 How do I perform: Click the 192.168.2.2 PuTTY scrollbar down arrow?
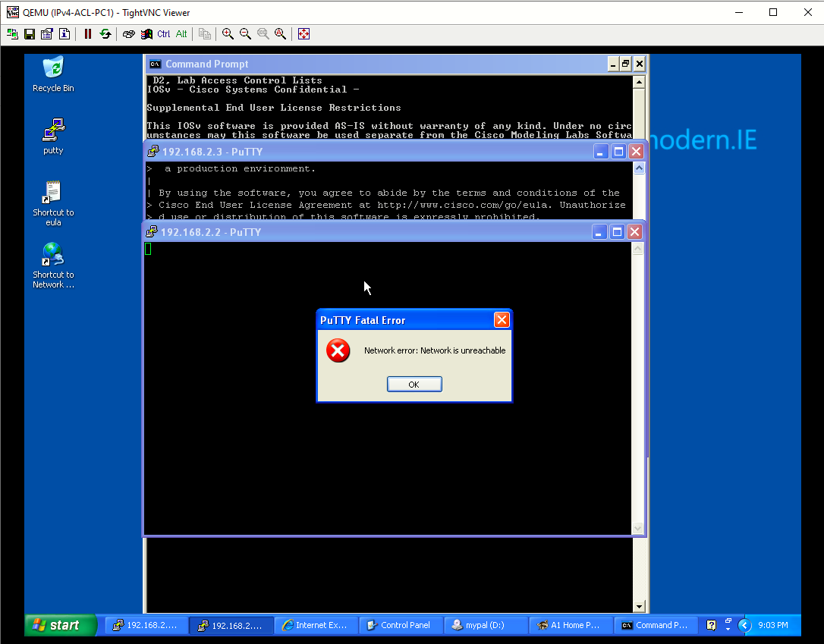click(637, 529)
